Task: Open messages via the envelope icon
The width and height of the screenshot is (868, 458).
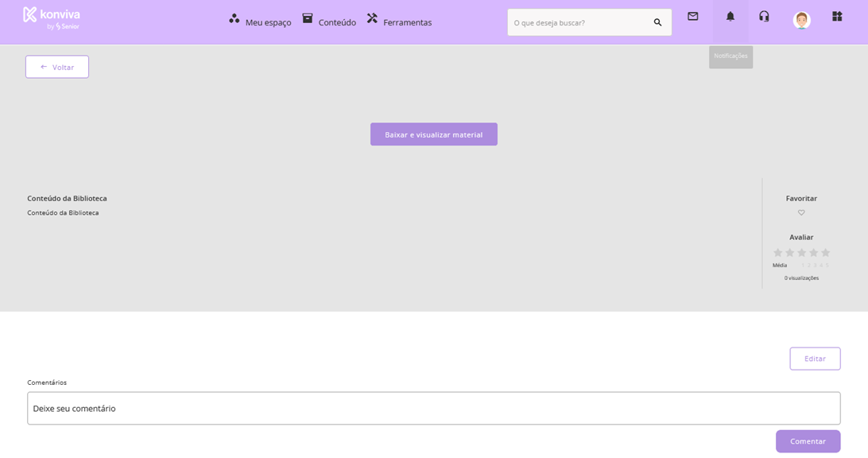Action: coord(693,16)
